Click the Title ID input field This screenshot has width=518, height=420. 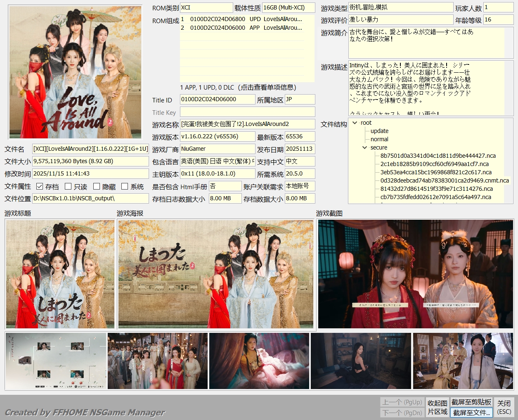pos(217,100)
